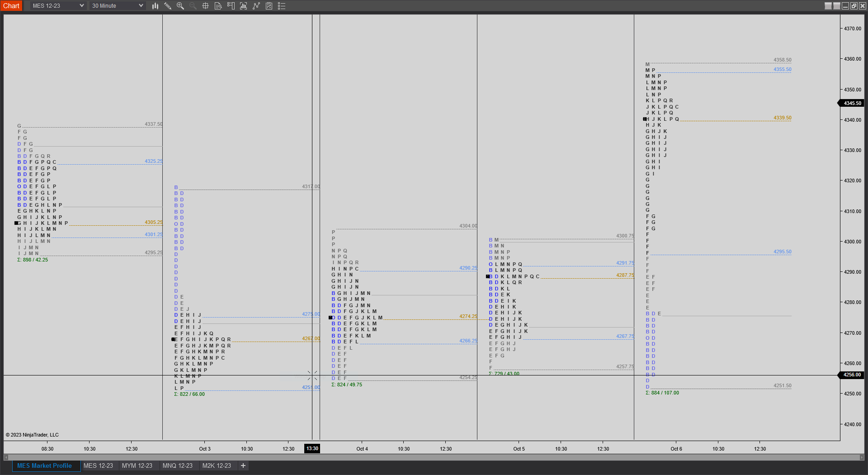Click the crosshair cursor icon
Viewport: 868px width, 475px height.
(205, 6)
